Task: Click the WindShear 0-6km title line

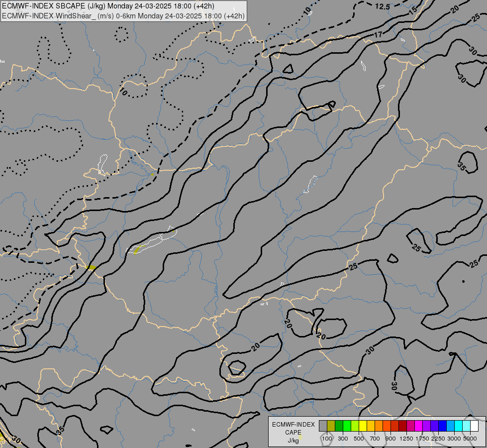Action: tap(123, 16)
